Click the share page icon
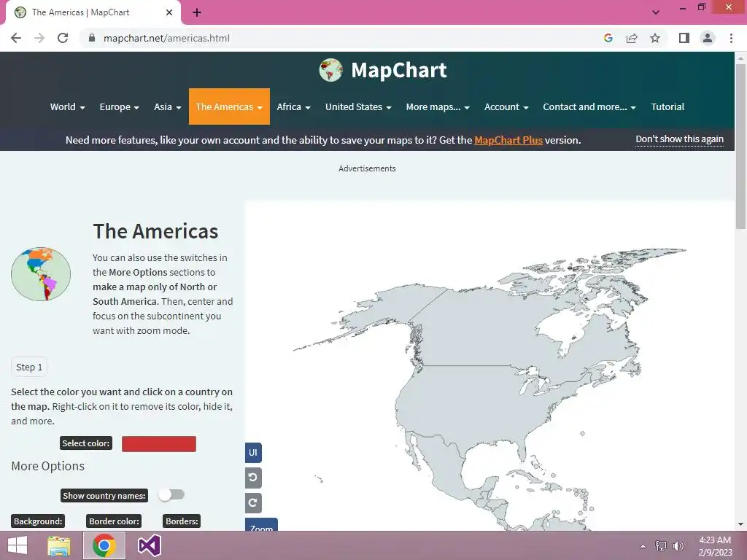 click(632, 38)
